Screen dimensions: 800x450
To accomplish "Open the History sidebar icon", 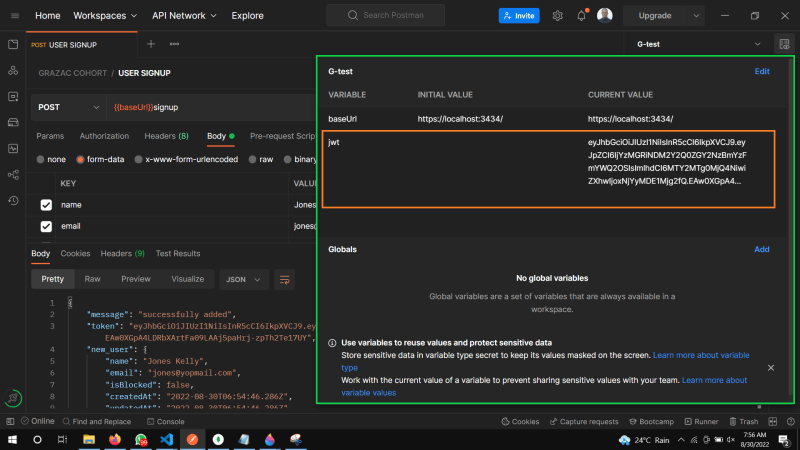I will pyautogui.click(x=13, y=201).
